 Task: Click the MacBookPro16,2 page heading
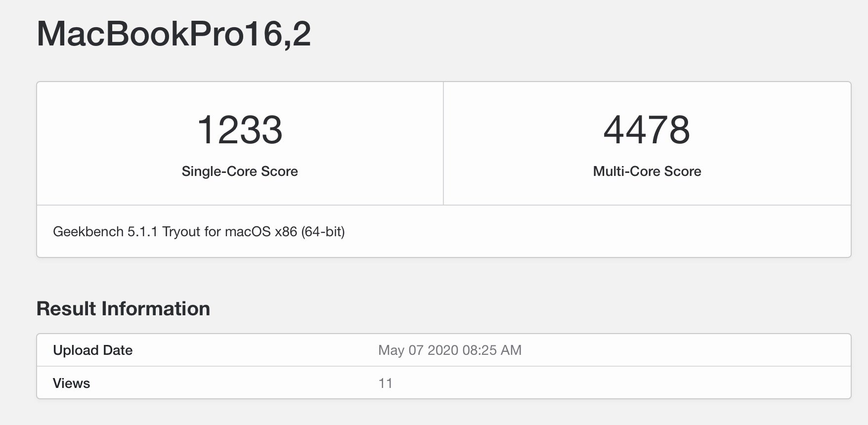point(174,34)
